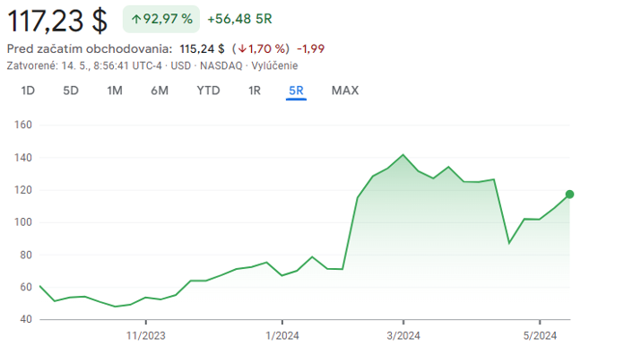Click green up arrow in percent badge
This screenshot has width=624, height=364.
135,18
